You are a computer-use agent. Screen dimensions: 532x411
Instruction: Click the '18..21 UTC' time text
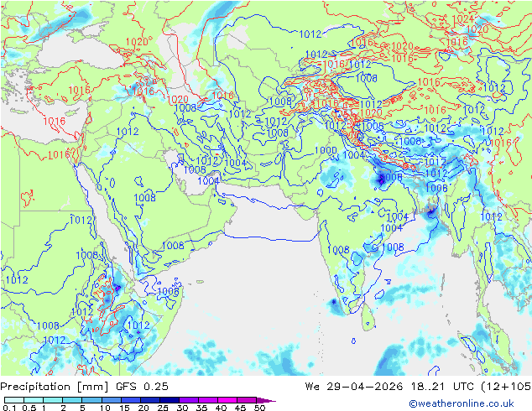(x=441, y=387)
